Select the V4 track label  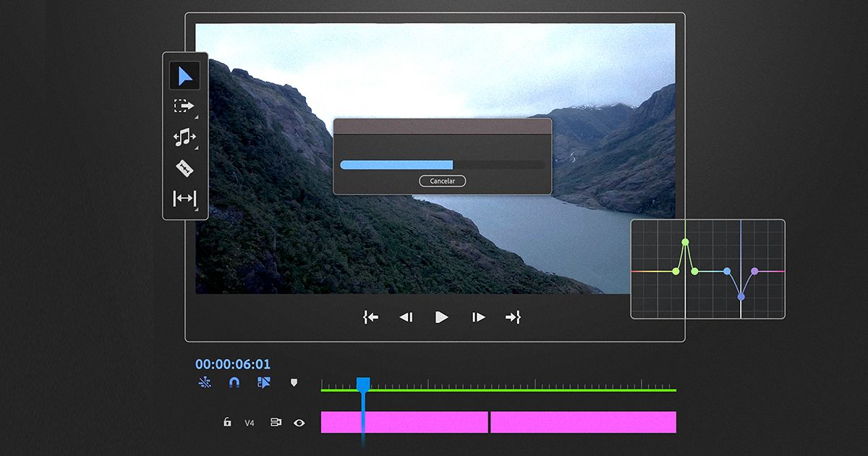pos(250,423)
